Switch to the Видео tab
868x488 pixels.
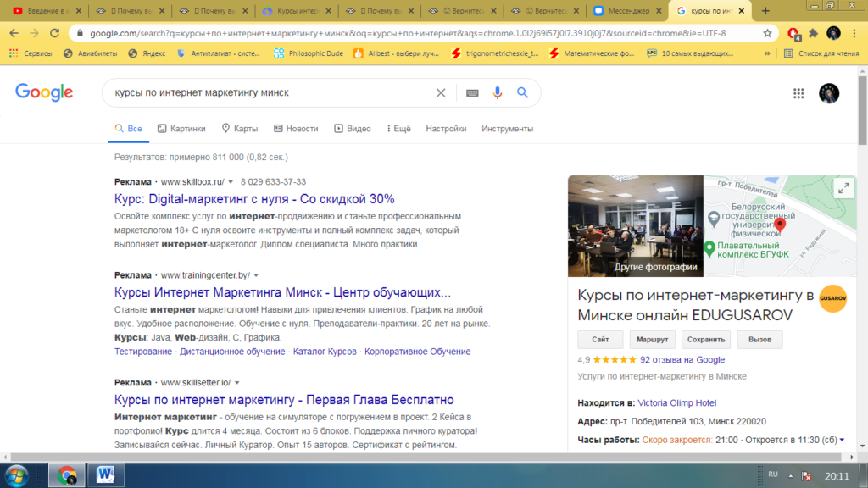click(x=353, y=129)
